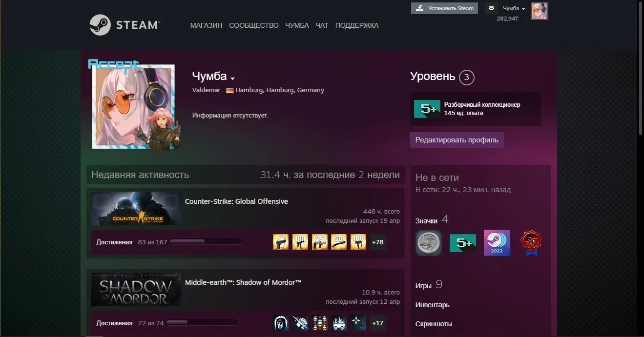
Task: Click the Mordor Достижения 22 из 74 progress bar
Action: point(202,322)
